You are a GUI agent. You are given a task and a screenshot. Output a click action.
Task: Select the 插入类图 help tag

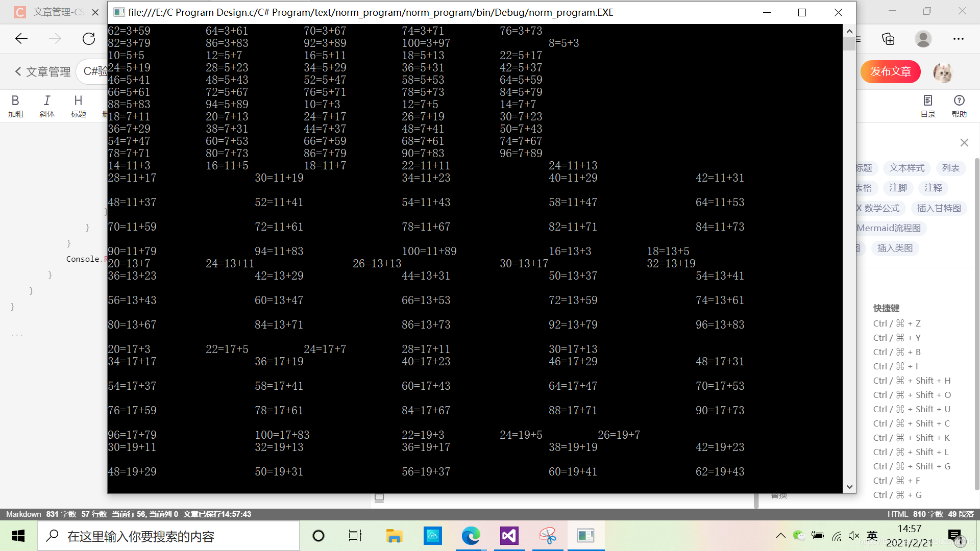point(895,248)
